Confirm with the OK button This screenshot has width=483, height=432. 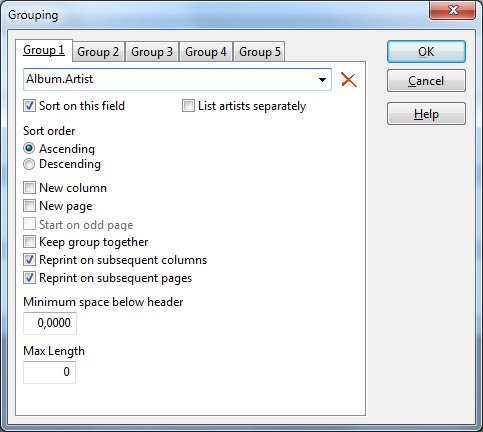point(426,52)
